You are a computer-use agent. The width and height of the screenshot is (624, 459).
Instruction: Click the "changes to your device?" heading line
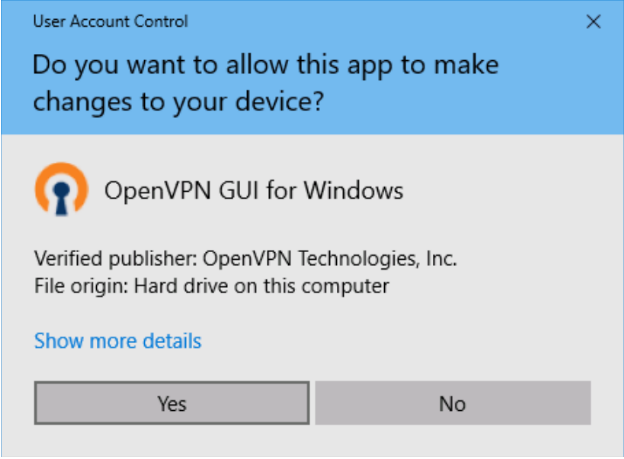pyautogui.click(x=181, y=102)
